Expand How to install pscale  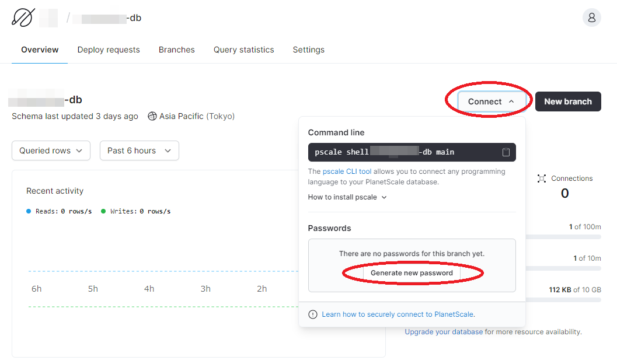pos(347,197)
